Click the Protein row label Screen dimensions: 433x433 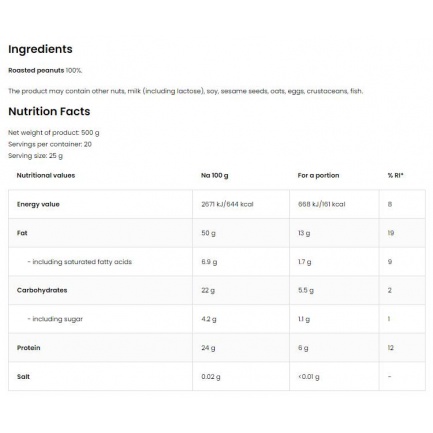point(29,348)
